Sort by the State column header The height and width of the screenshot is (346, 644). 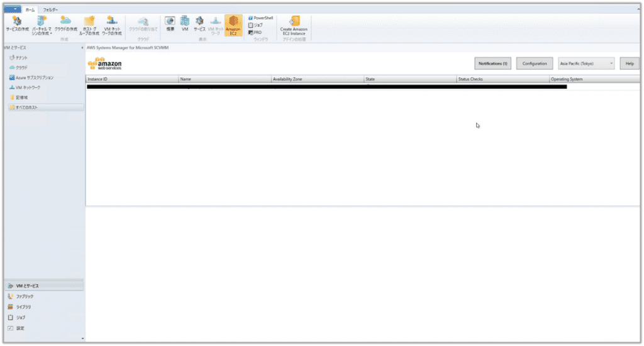coord(410,79)
